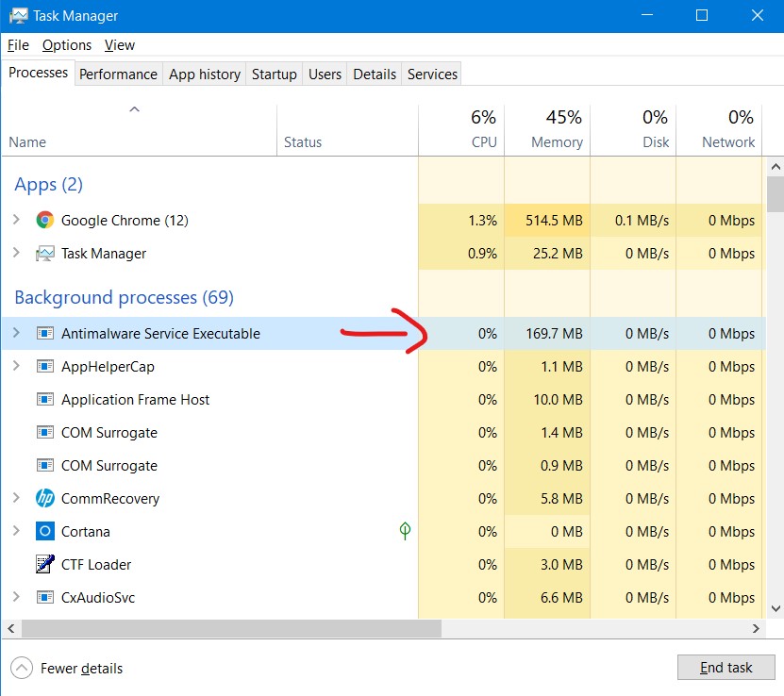Select the COM Surrogate 0.9 MB row
The width and height of the screenshot is (784, 696).
click(384, 465)
